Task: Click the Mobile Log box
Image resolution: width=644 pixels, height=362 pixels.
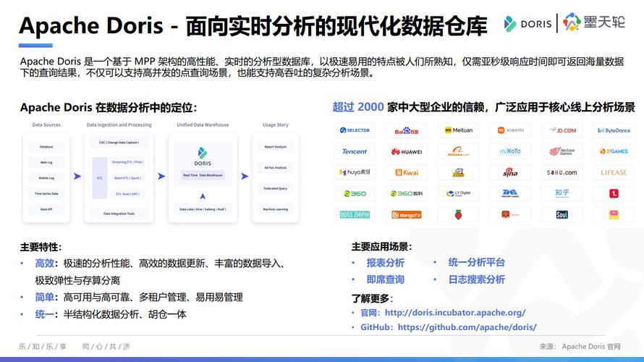Action: tap(46, 178)
